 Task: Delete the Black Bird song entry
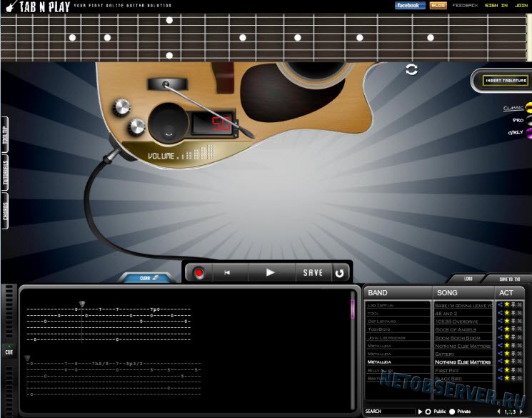[x=519, y=378]
